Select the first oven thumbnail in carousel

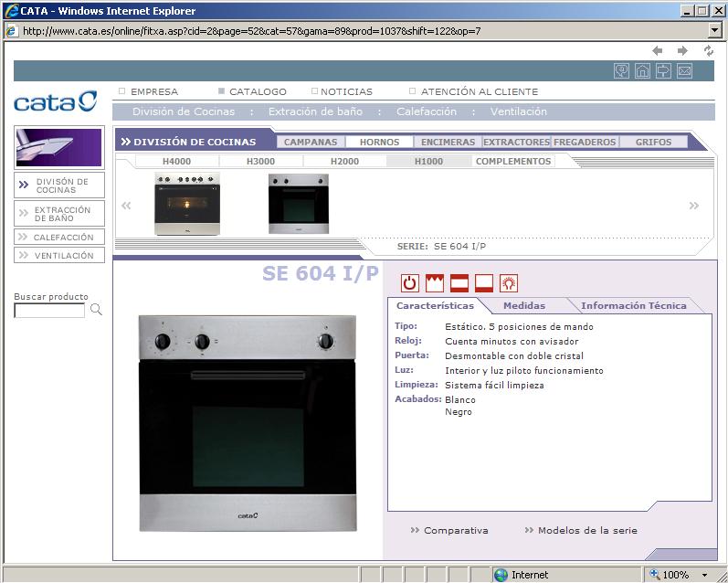point(187,204)
